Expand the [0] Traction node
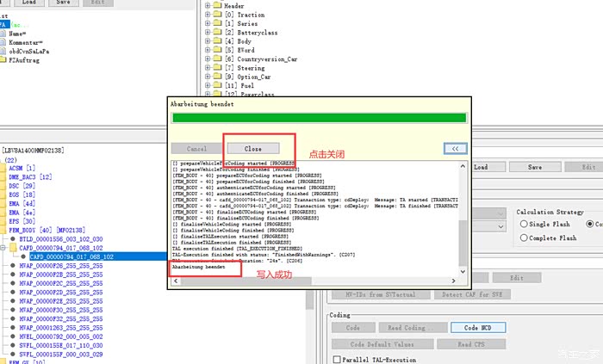The image size is (603, 364). tap(208, 15)
